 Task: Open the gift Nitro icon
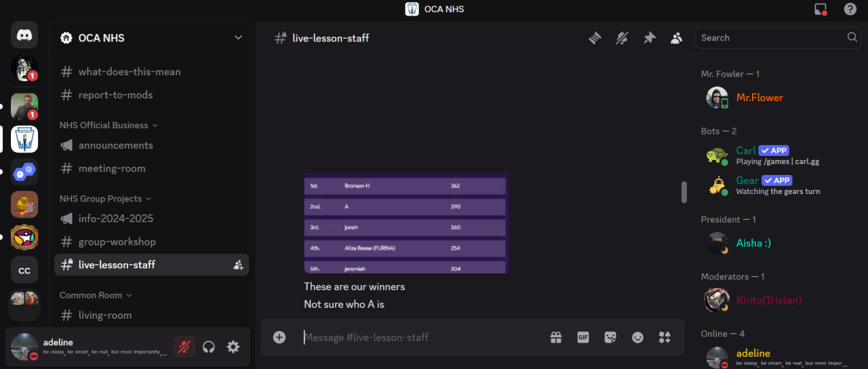click(x=555, y=337)
